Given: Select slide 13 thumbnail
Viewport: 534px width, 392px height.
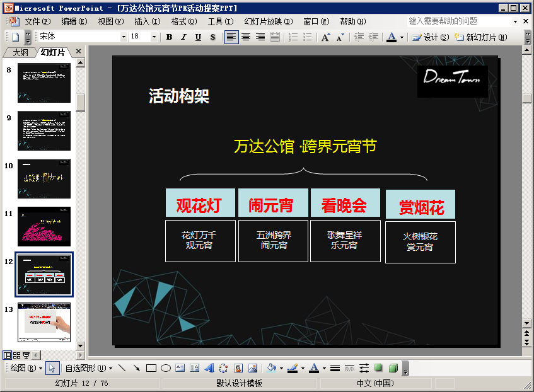Looking at the screenshot, I should coord(44,322).
